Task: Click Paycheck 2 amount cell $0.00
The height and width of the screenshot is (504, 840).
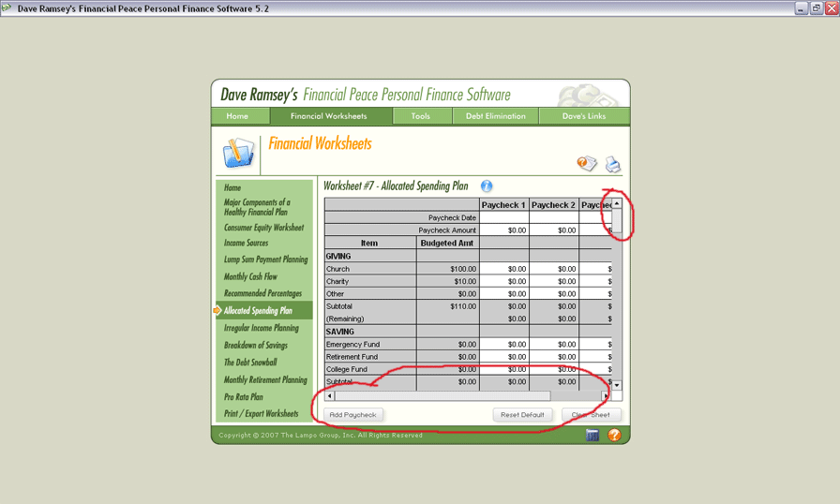Action: (x=553, y=230)
